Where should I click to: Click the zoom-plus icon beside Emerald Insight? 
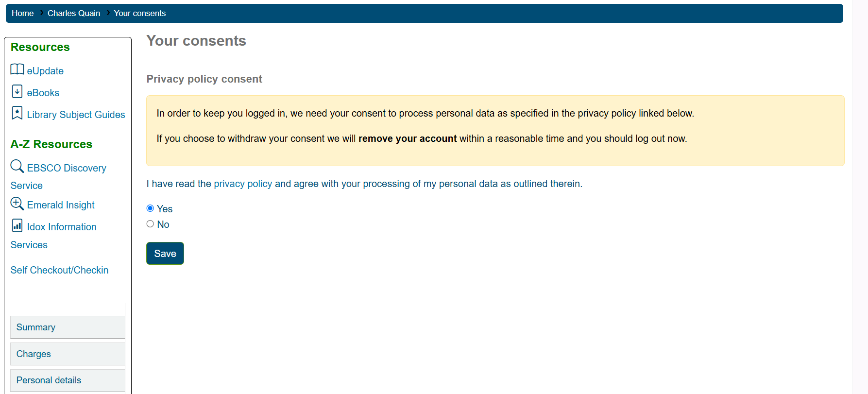click(x=17, y=204)
